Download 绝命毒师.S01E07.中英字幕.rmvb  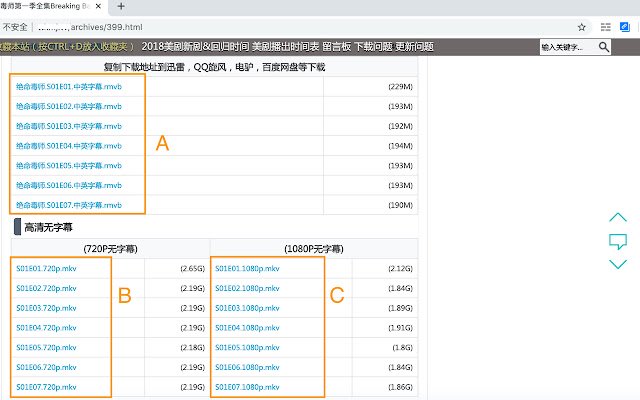(69, 205)
